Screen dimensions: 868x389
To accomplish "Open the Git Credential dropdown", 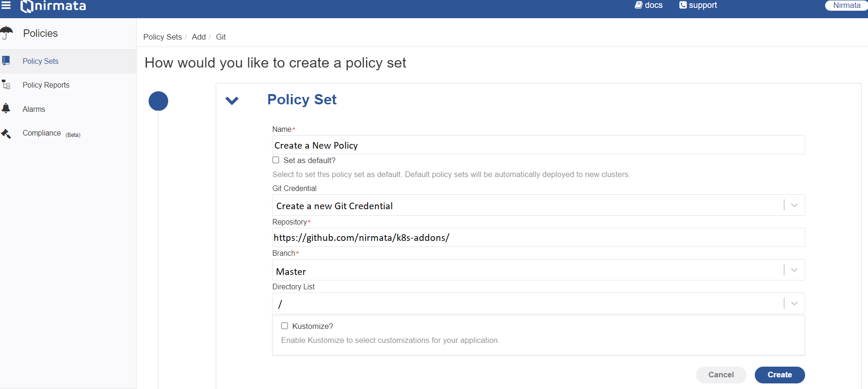I will point(538,205).
